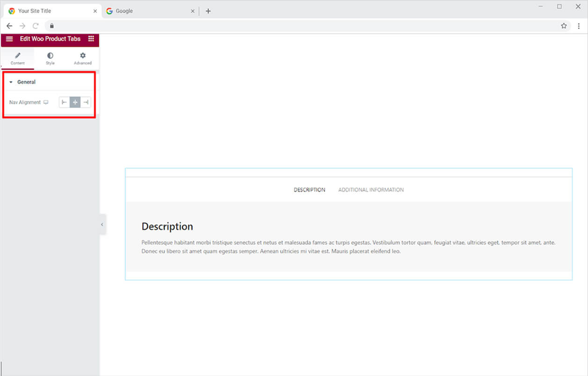The width and height of the screenshot is (588, 376).
Task: Select the Content tab
Action: [17, 58]
